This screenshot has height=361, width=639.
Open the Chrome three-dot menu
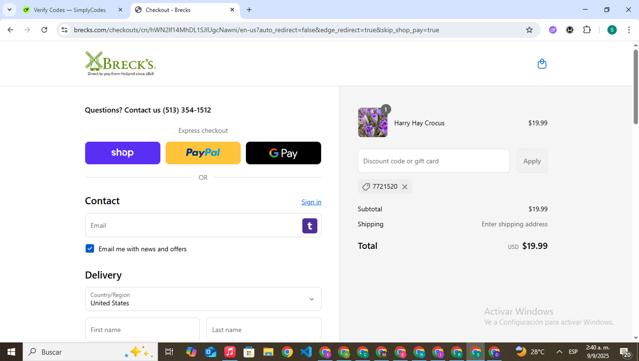pos(629,30)
